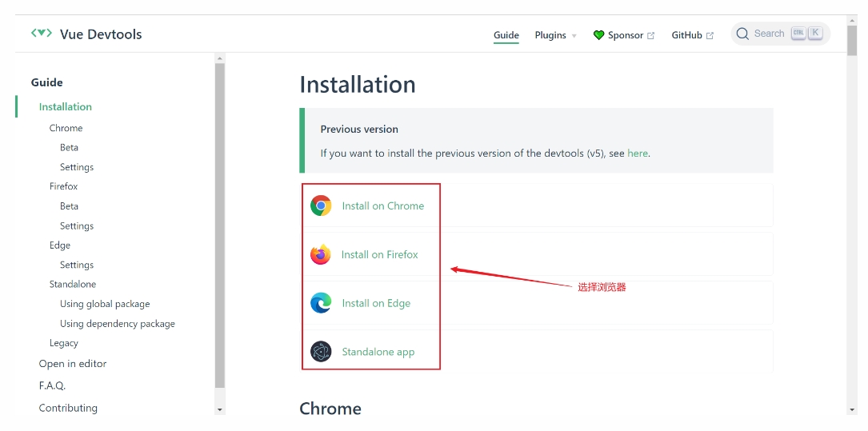The width and height of the screenshot is (868, 431).
Task: Click the Firefox browser icon
Action: pos(321,254)
